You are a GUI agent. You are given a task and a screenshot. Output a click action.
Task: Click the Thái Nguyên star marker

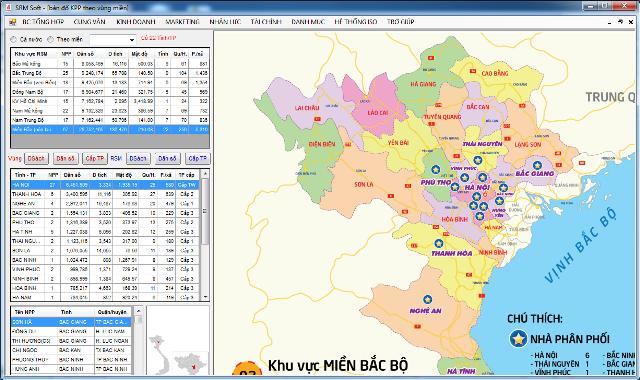pyautogui.click(x=478, y=160)
